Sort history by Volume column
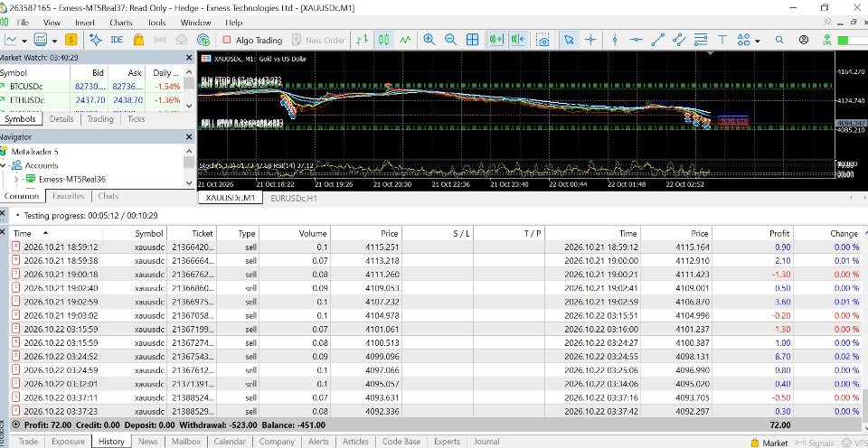 pos(295,233)
